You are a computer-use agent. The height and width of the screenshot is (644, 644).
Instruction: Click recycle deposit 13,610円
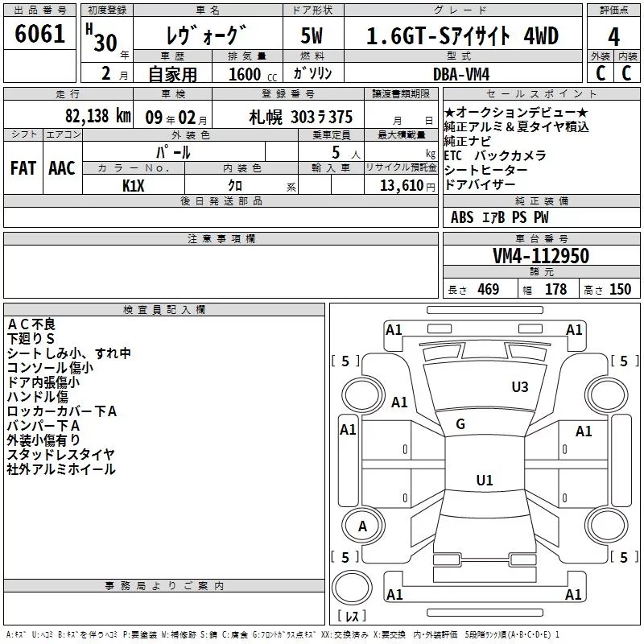click(407, 186)
